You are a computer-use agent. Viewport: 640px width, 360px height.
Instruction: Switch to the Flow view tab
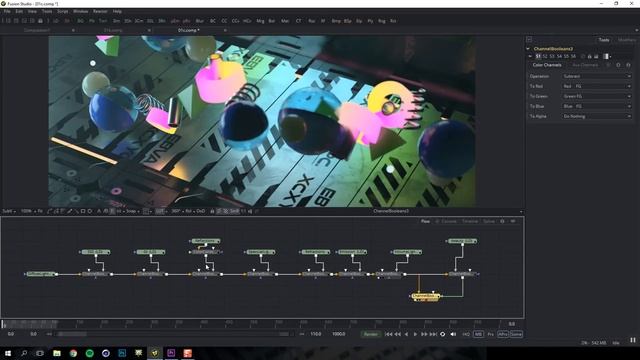425,221
